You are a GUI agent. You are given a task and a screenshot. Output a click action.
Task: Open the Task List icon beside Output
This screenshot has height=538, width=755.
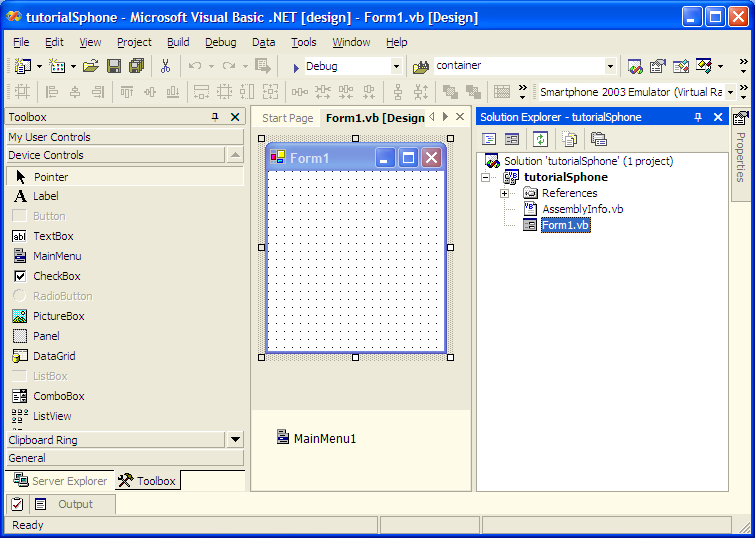pos(18,504)
